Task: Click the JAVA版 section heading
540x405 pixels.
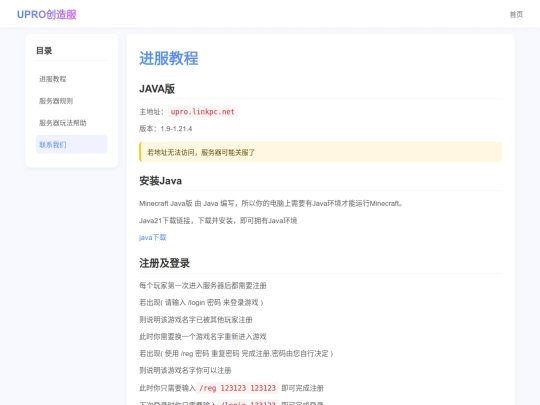Action: (157, 89)
